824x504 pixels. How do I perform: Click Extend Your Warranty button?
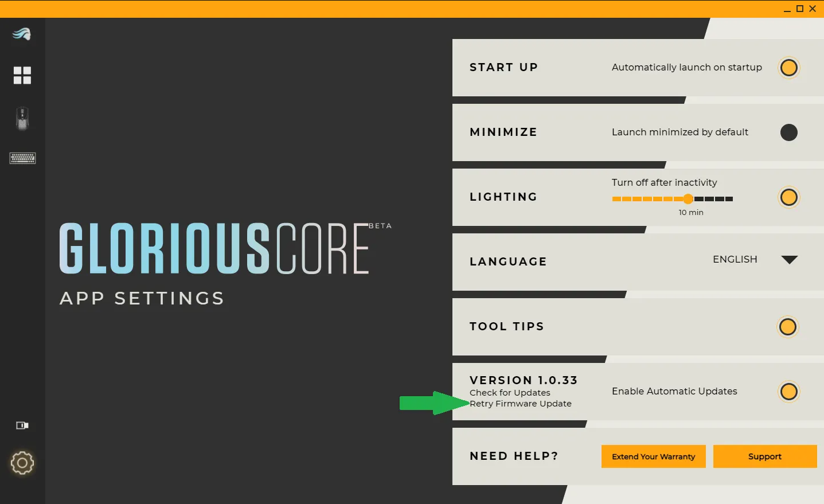654,456
